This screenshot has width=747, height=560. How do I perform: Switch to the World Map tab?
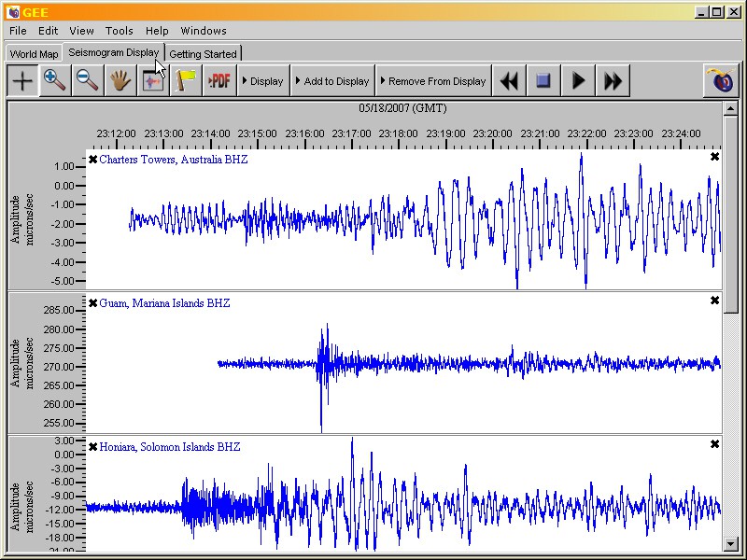click(34, 54)
